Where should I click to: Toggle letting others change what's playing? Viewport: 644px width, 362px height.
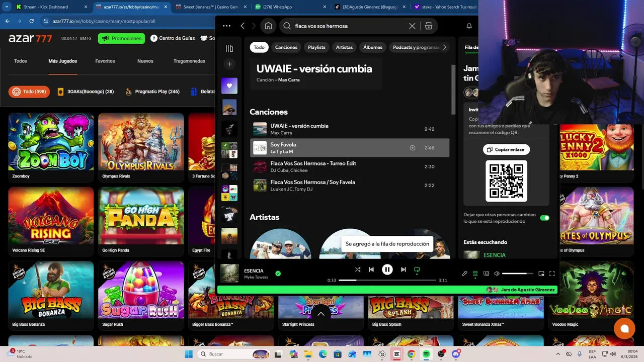click(544, 218)
